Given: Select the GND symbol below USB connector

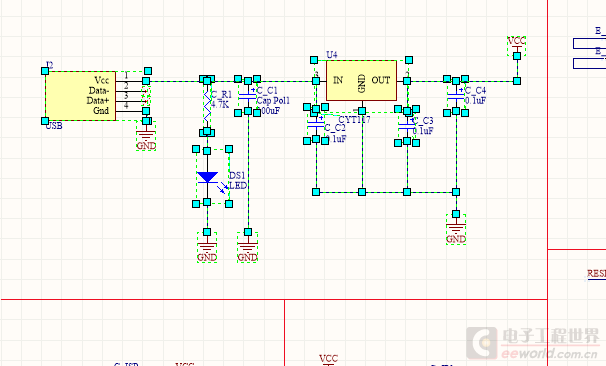Looking at the screenshot, I should tap(146, 135).
